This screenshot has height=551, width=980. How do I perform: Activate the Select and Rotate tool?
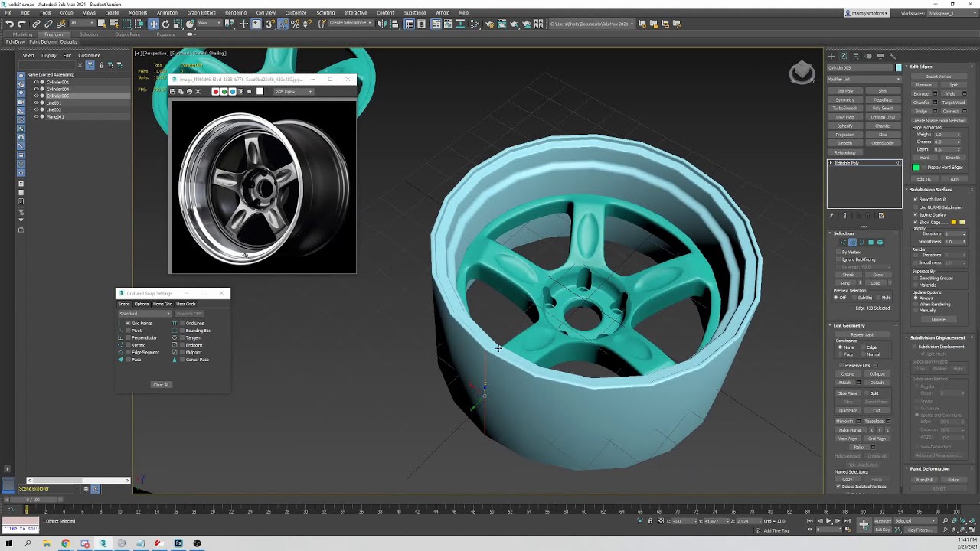pyautogui.click(x=166, y=24)
